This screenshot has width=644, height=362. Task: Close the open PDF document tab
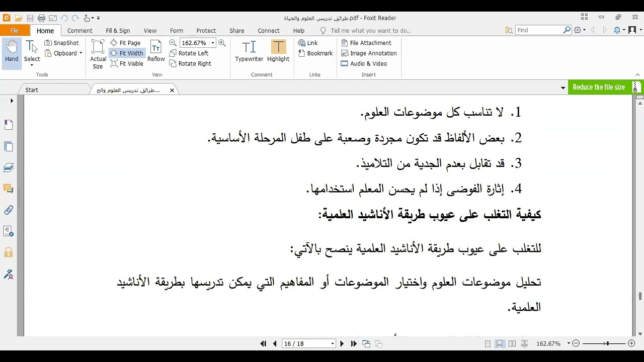172,90
